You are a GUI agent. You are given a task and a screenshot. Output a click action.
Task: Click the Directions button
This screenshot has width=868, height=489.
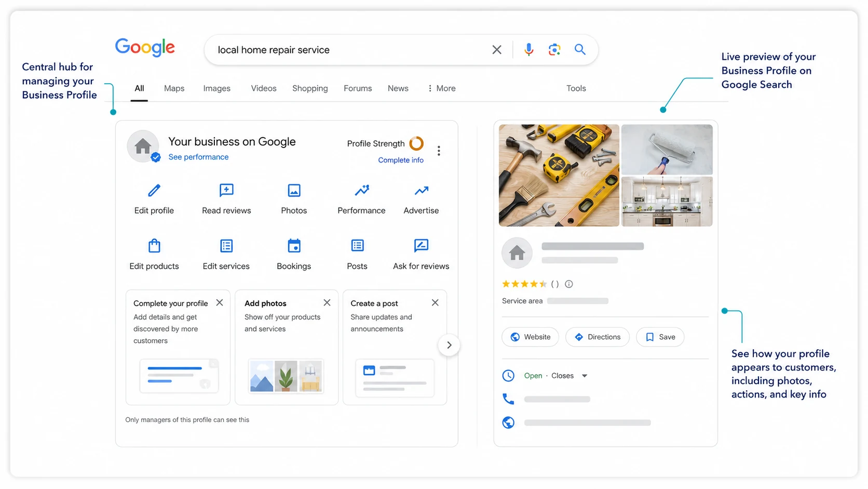click(597, 337)
